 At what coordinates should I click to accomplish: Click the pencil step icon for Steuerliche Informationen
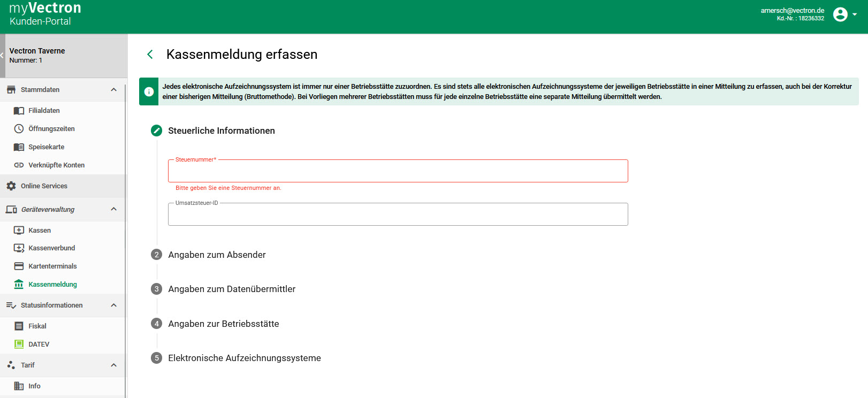coord(156,131)
